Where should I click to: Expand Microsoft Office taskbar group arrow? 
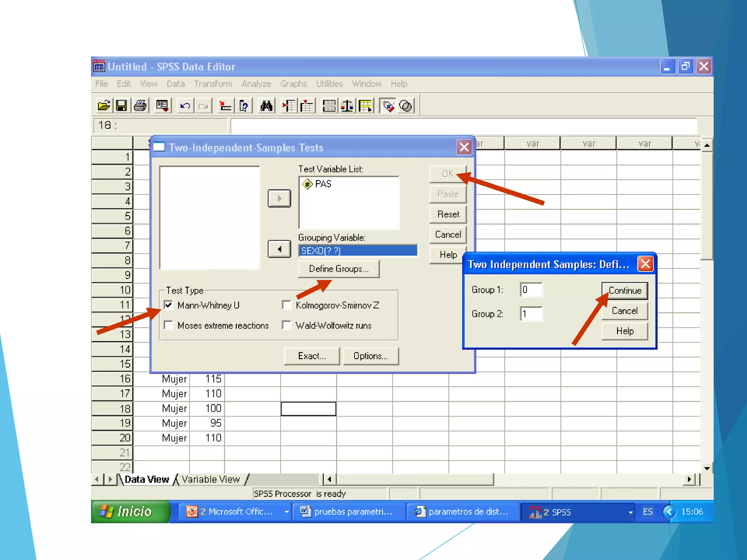(x=287, y=512)
